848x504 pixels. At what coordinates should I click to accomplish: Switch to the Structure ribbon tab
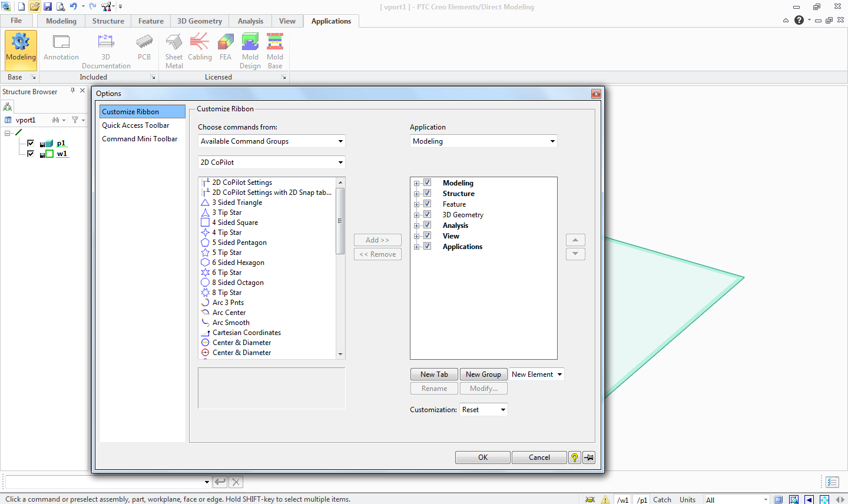pos(108,21)
